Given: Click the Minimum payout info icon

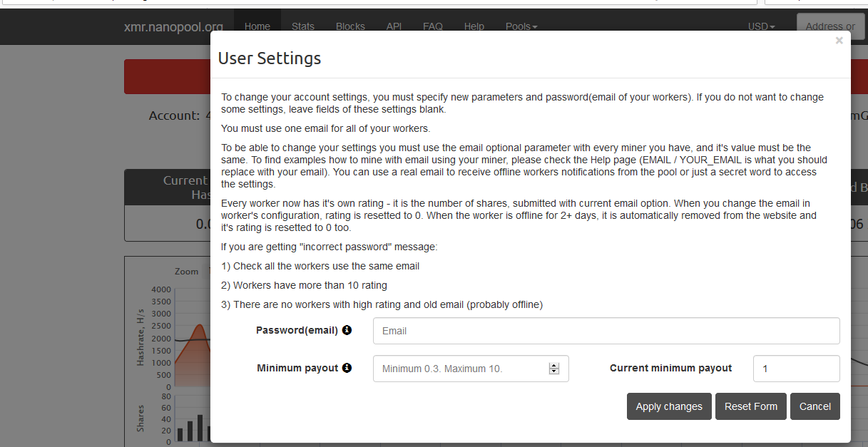Looking at the screenshot, I should point(347,368).
